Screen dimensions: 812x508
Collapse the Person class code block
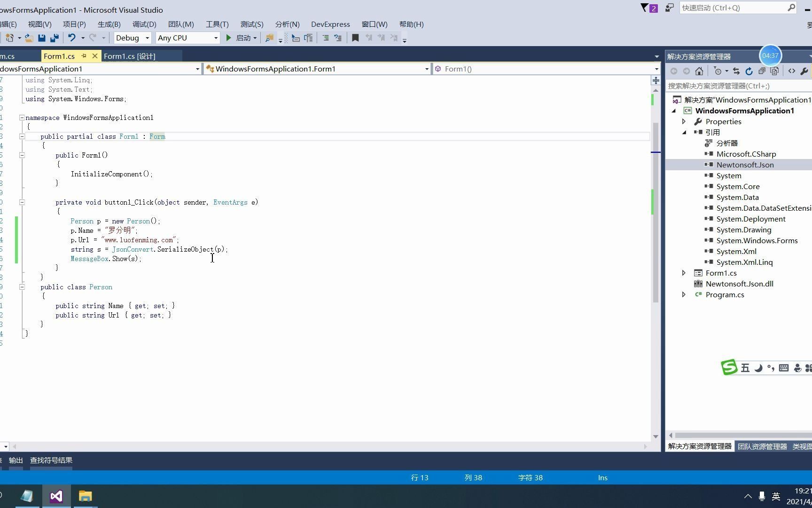click(x=22, y=287)
